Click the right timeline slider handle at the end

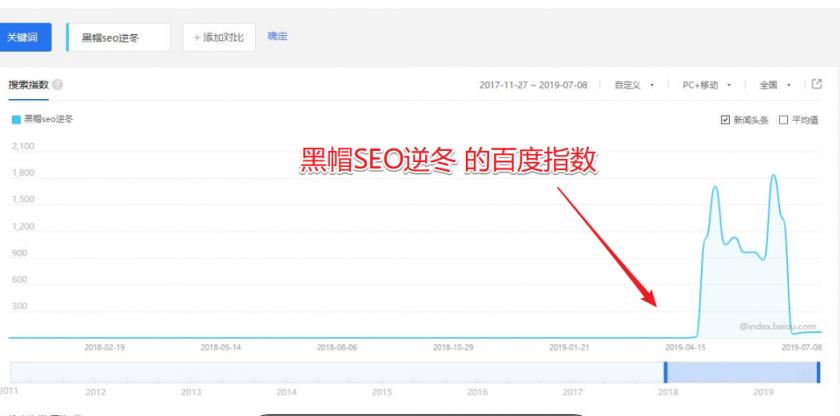(817, 371)
